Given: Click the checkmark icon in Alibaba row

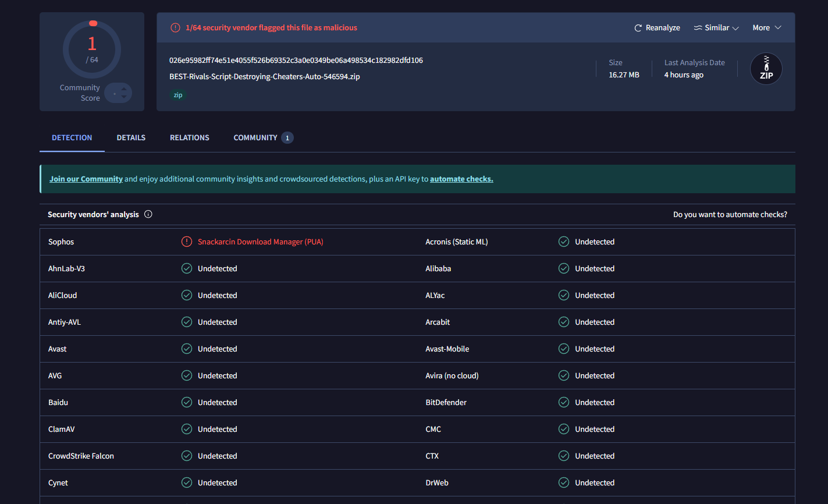Looking at the screenshot, I should coord(564,268).
